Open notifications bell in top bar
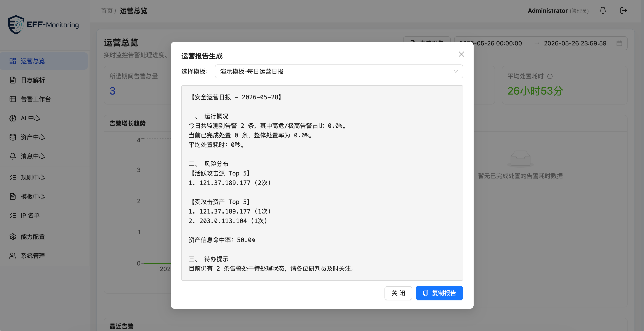This screenshot has height=331, width=644. pyautogui.click(x=603, y=11)
